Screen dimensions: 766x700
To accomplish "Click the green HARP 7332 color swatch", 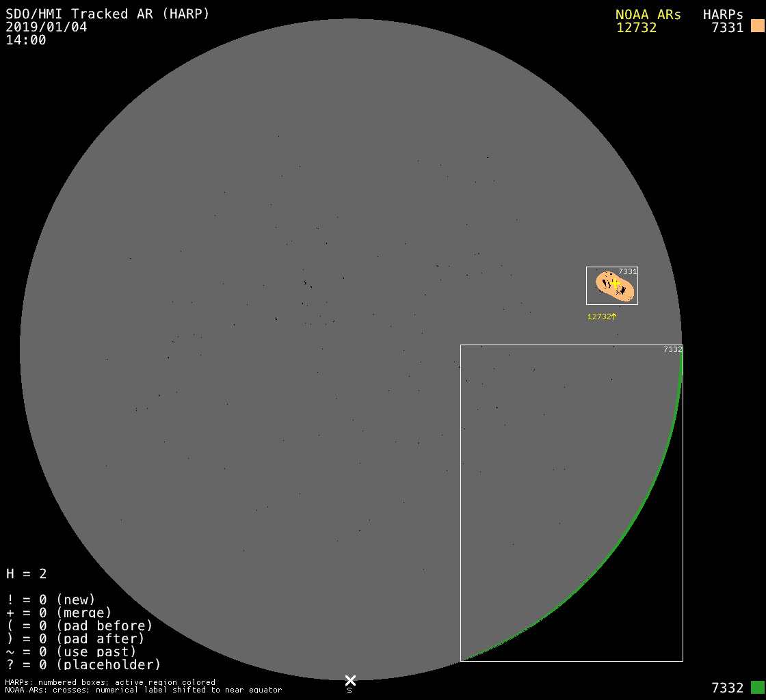I will [757, 687].
